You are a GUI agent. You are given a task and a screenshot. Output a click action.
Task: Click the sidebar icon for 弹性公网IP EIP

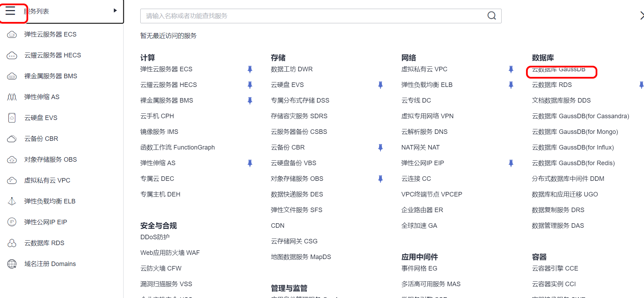tap(12, 222)
